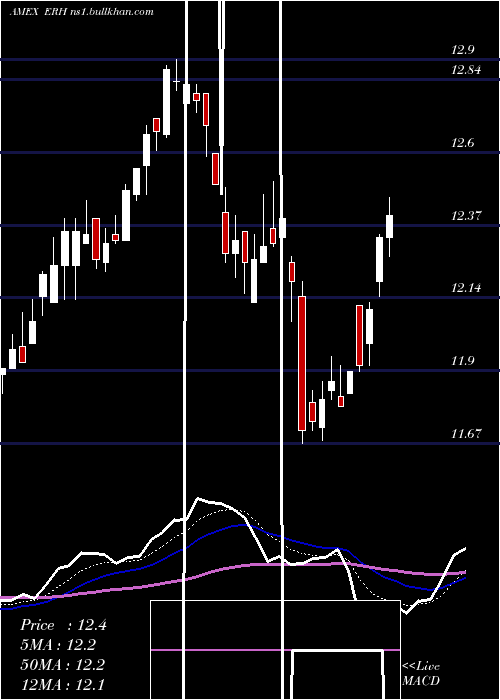Click the 12.6 price level label
Image resolution: width=500 pixels, height=700 pixels.
coord(463,143)
